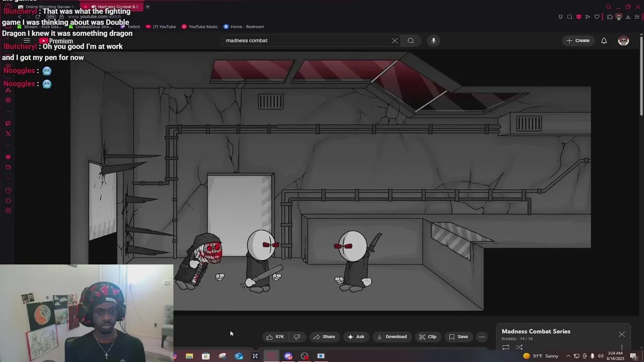The height and width of the screenshot is (362, 644).
Task: Clear the madness combat search text
Action: pos(394,41)
